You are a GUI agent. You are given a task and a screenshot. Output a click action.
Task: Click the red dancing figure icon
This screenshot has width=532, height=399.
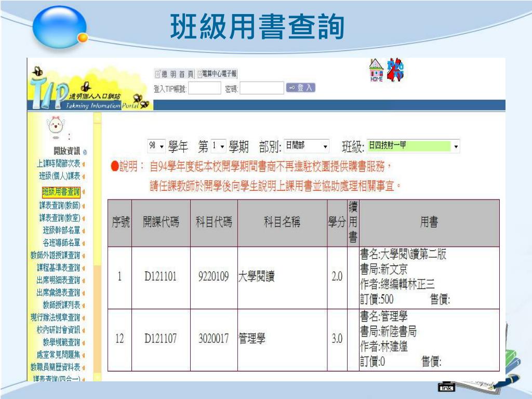pos(395,70)
